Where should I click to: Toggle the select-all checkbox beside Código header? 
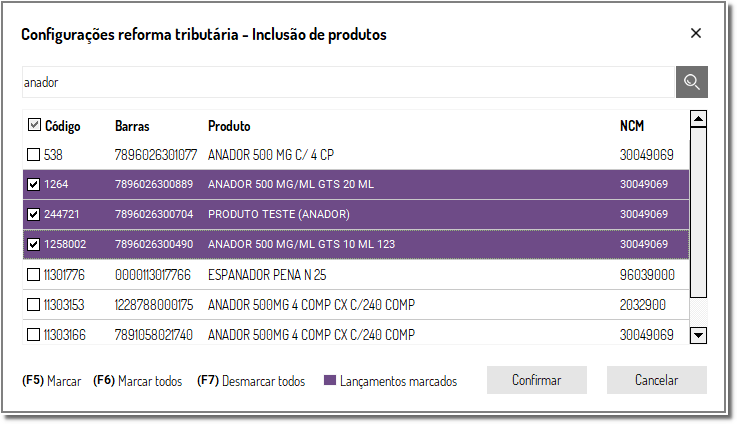[x=34, y=125]
